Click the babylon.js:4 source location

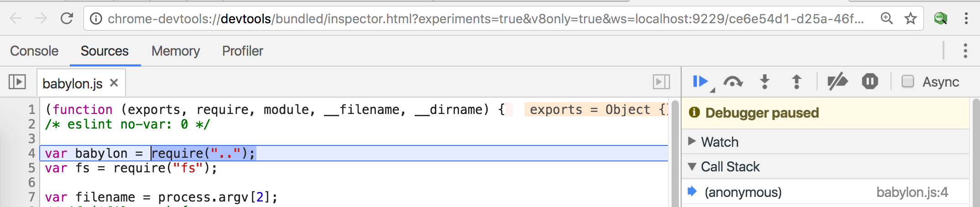[x=912, y=192]
